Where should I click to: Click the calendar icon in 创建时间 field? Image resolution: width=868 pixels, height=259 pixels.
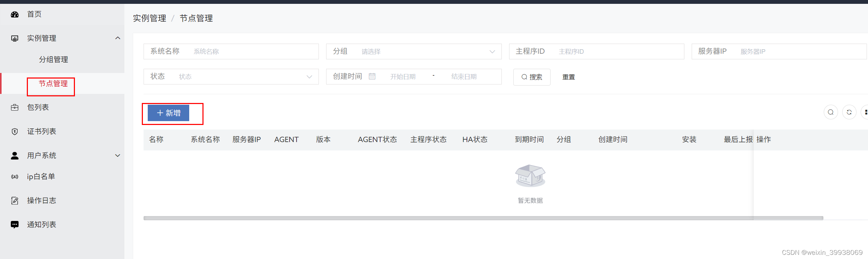coord(372,76)
